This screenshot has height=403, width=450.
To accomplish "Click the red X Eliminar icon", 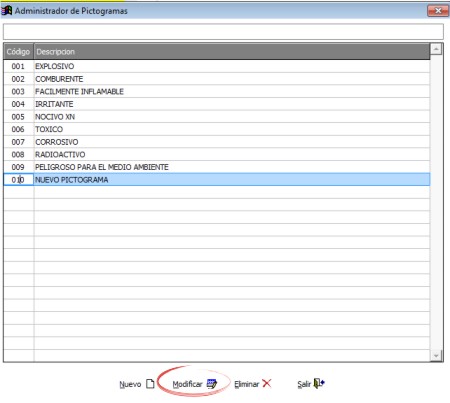I will [x=267, y=383].
